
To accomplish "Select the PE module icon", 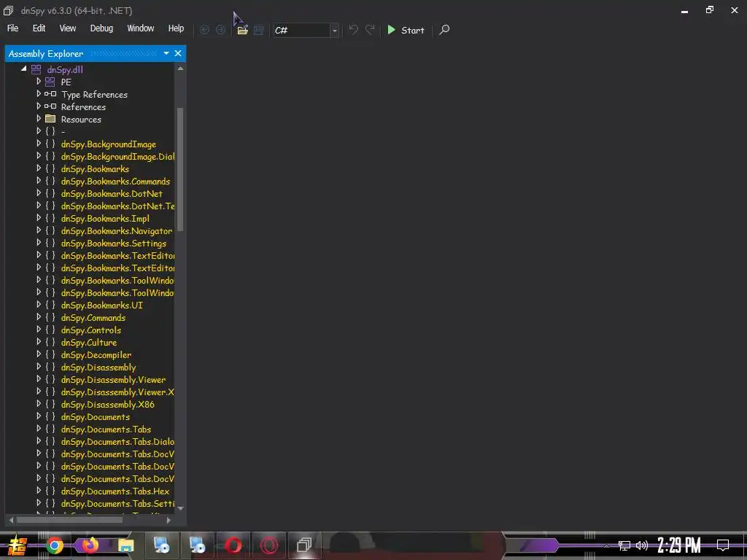I will click(50, 82).
